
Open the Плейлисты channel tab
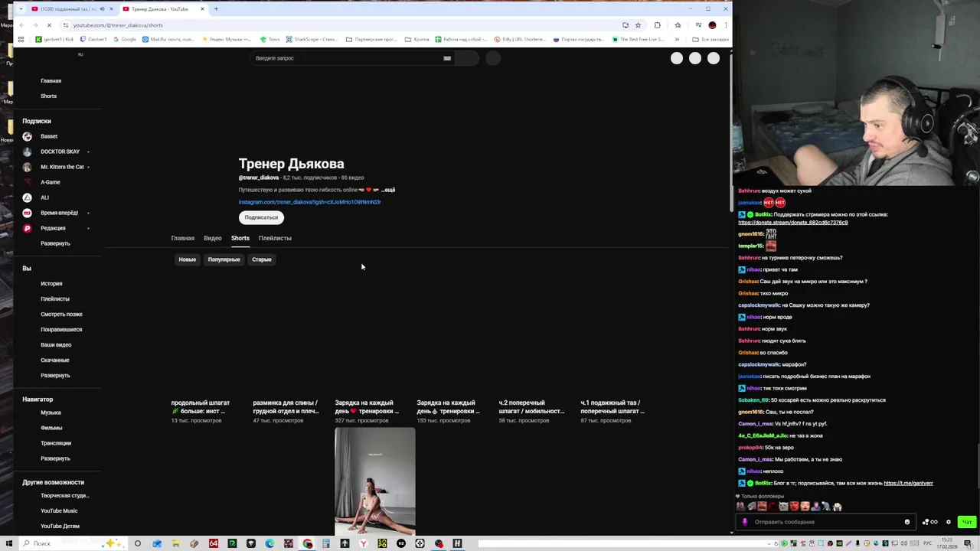tap(275, 238)
